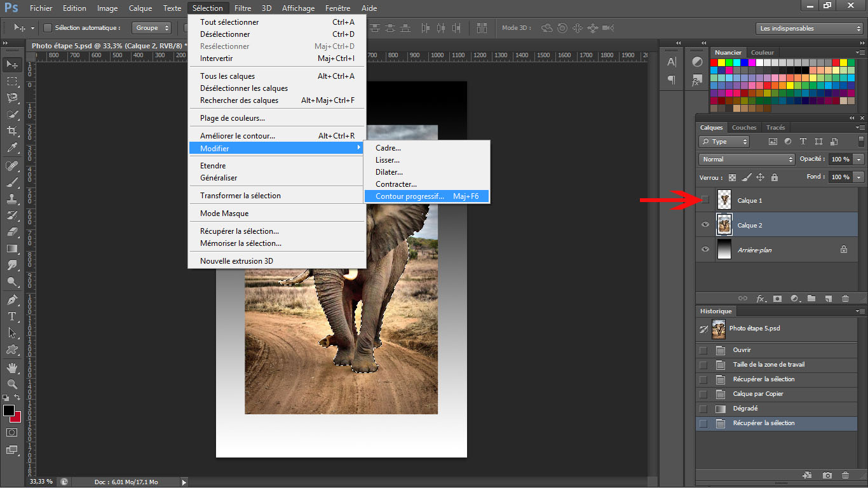This screenshot has width=868, height=488.
Task: Select the Quick Selection tool
Action: tap(12, 114)
